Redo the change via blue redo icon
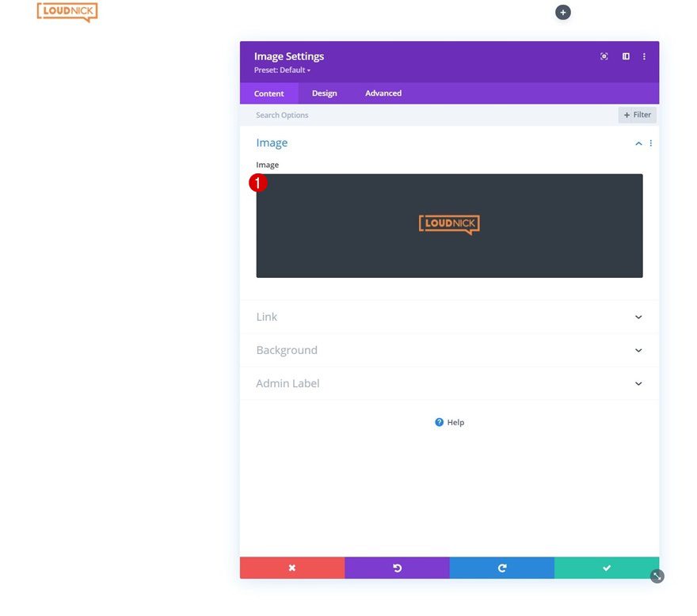Screen dimensions: 697x616 [x=501, y=567]
